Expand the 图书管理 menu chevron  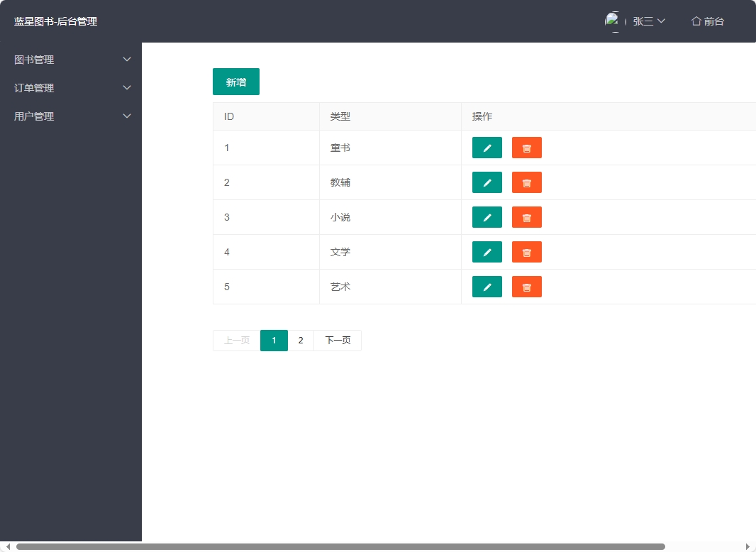tap(127, 60)
